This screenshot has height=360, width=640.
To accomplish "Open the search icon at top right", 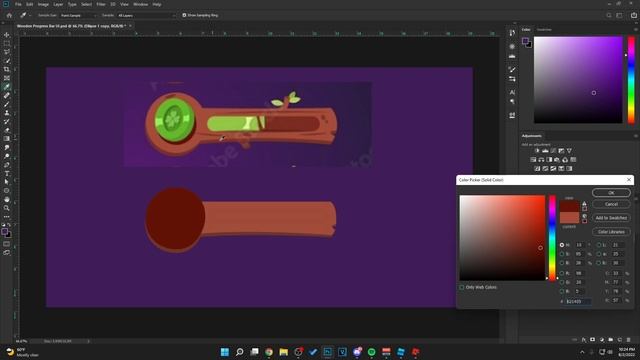I will point(609,15).
